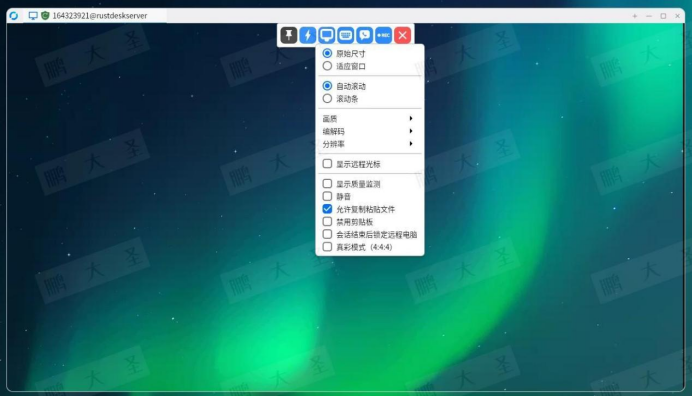Select the 164323921@rustdeskserver tab
Image resolution: width=692 pixels, height=396 pixels.
[95, 15]
